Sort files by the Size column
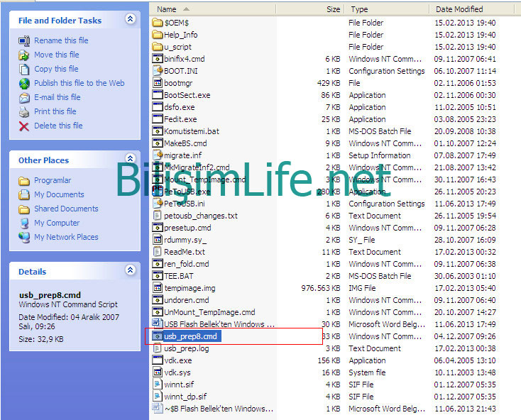521x420 pixels. [309, 9]
